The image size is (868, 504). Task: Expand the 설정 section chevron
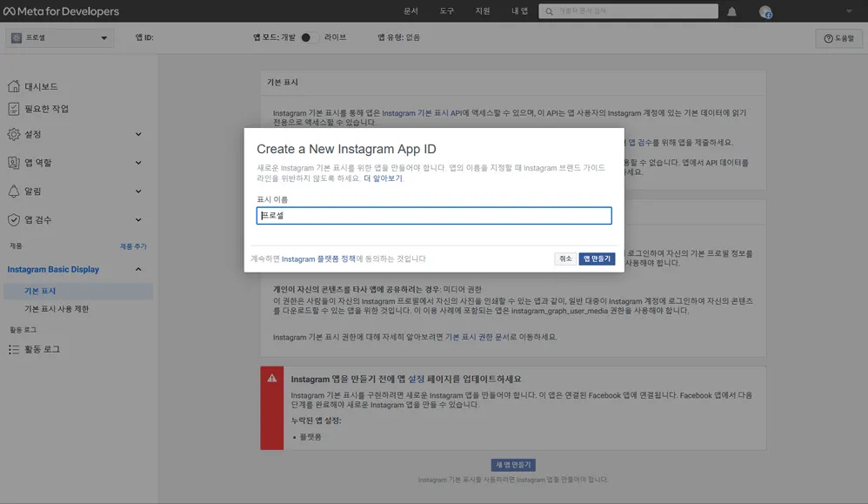pos(138,134)
